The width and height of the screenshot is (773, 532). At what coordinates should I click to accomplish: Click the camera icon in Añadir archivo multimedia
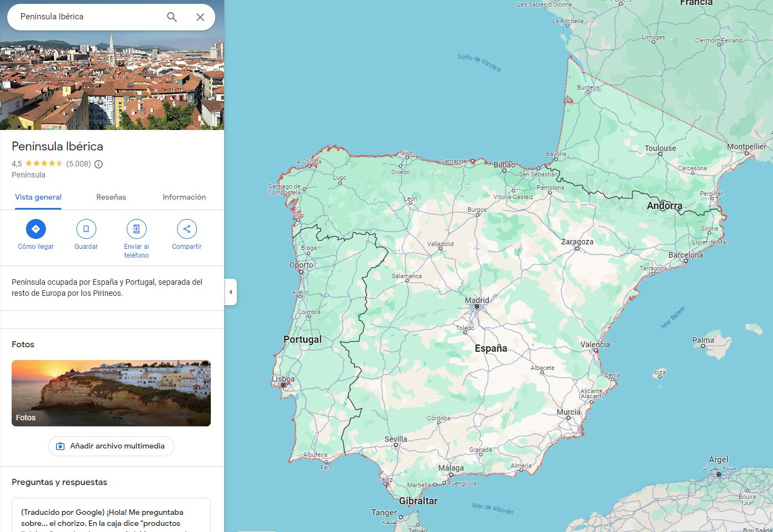pos(60,446)
